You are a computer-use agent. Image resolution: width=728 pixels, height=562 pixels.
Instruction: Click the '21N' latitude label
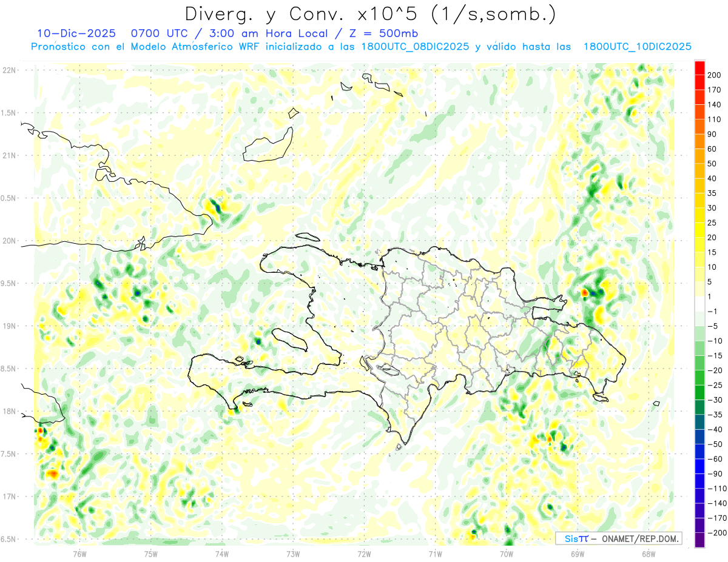[x=9, y=155]
